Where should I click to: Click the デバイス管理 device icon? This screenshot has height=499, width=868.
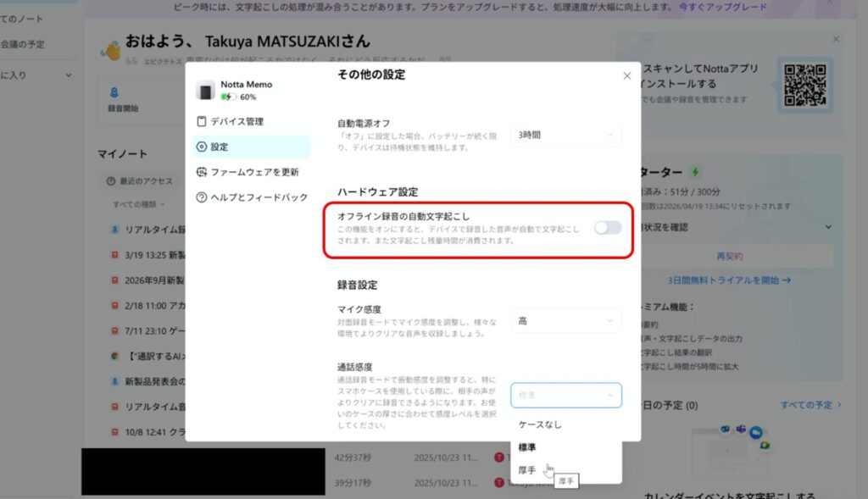tap(202, 121)
